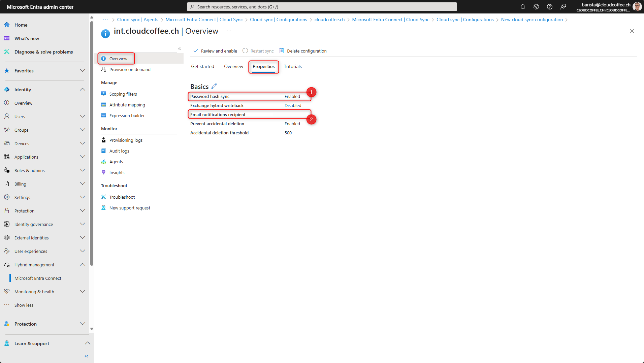Click the search resources input field
This screenshot has width=644, height=363.
(322, 7)
